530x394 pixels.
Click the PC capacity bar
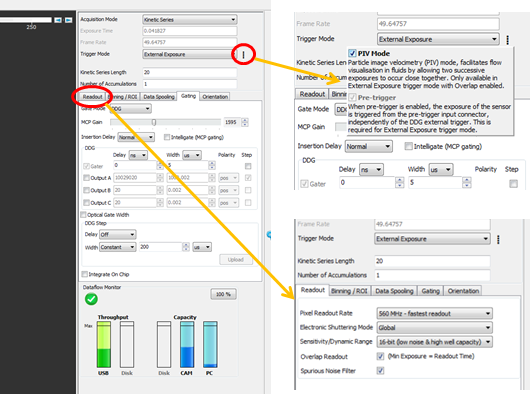pos(210,345)
